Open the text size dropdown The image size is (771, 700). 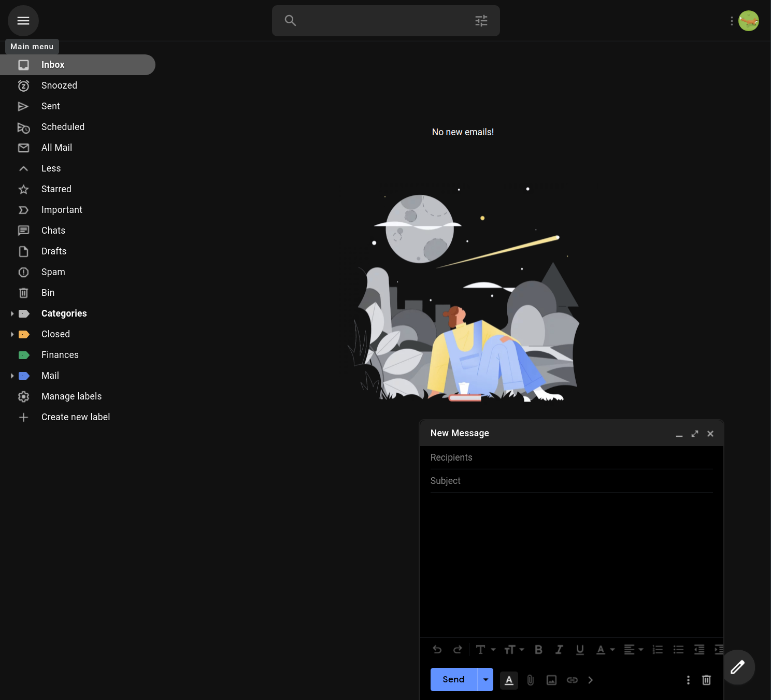click(514, 650)
